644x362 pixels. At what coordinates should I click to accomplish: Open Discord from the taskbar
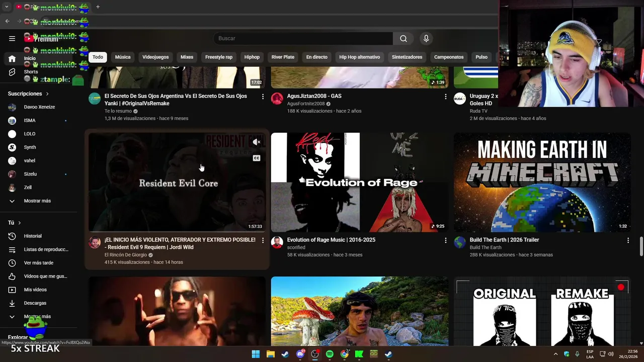coord(300,354)
